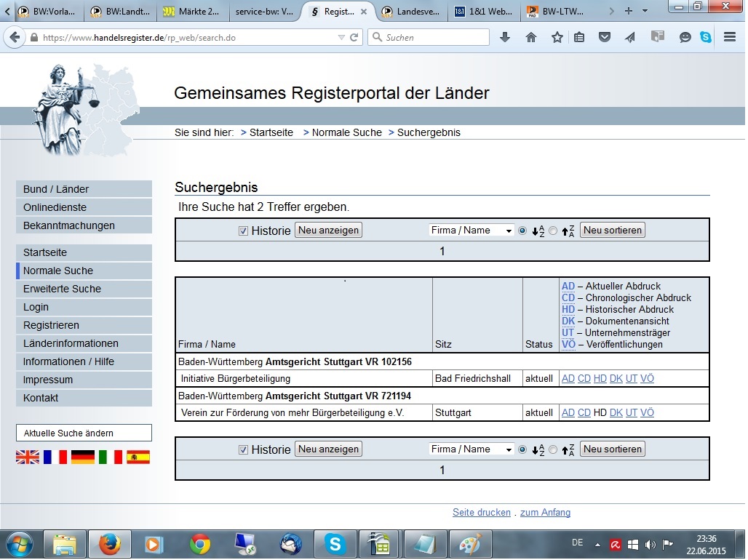The width and height of the screenshot is (748, 560).
Task: Click the Firefox downloads arrow icon
Action: click(x=505, y=37)
